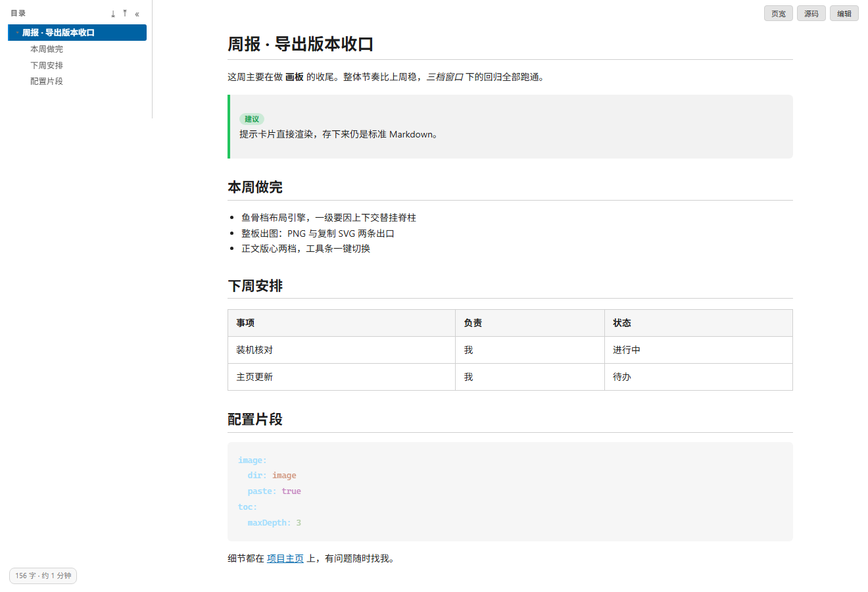Click the up-arrow collapse-all icon beside 目录
868x592 pixels.
pyautogui.click(x=125, y=14)
